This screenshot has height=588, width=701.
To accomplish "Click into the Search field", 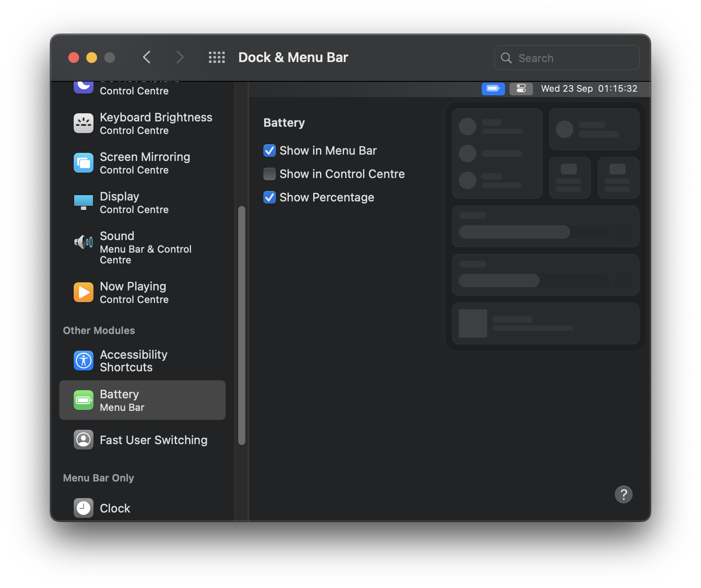I will [567, 58].
